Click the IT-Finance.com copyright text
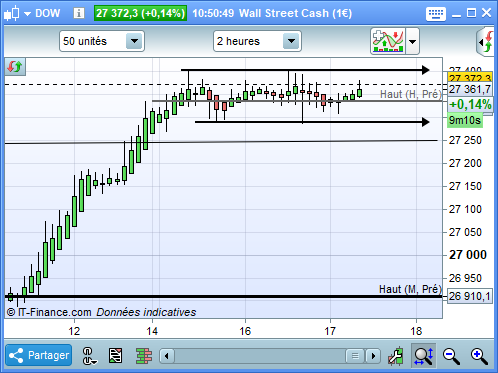Image resolution: width=498 pixels, height=373 pixels. (49, 312)
